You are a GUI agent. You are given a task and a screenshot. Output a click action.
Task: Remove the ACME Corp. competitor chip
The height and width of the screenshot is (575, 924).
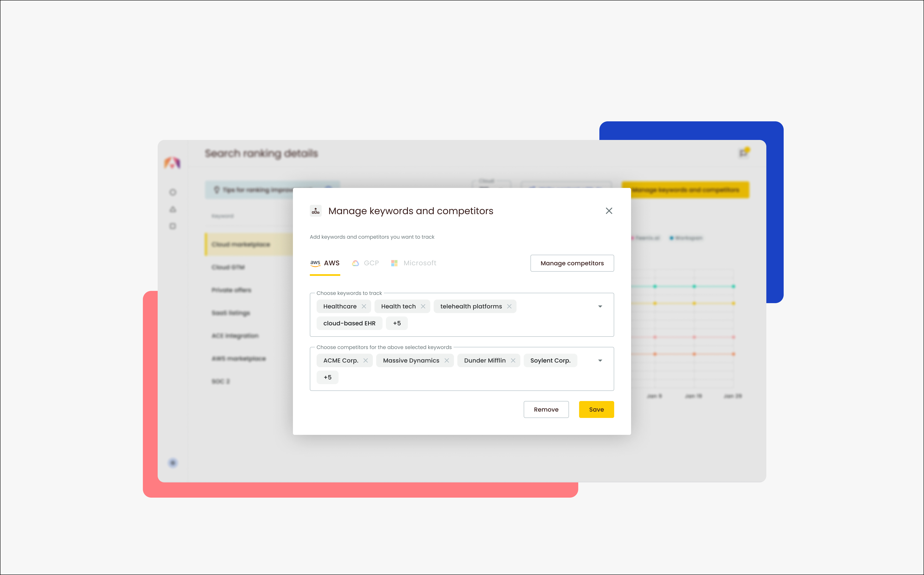tap(366, 360)
